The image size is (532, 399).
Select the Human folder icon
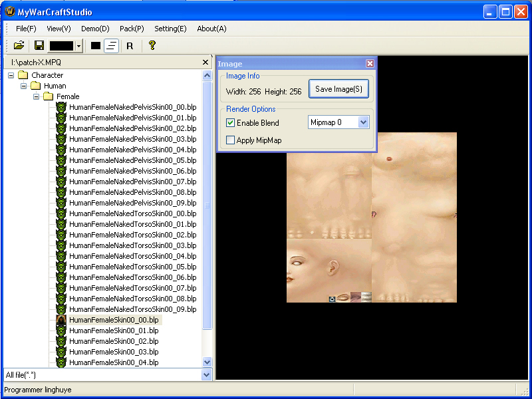pos(36,86)
